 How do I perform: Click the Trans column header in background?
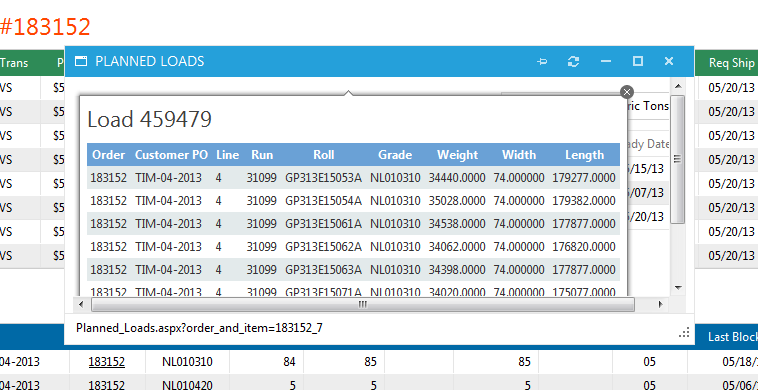(14, 63)
